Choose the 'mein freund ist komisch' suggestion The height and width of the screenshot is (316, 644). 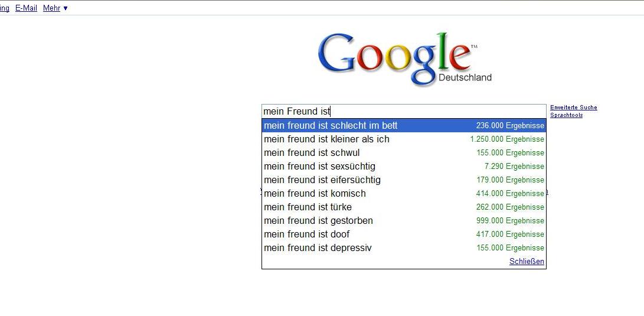(315, 193)
